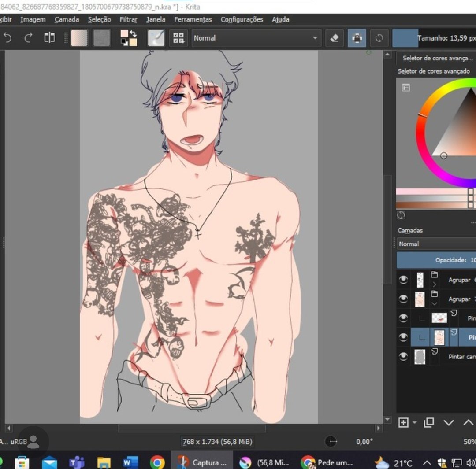The width and height of the screenshot is (476, 469).
Task: Click the canvas rotation dial in status bar
Action: [x=331, y=442]
